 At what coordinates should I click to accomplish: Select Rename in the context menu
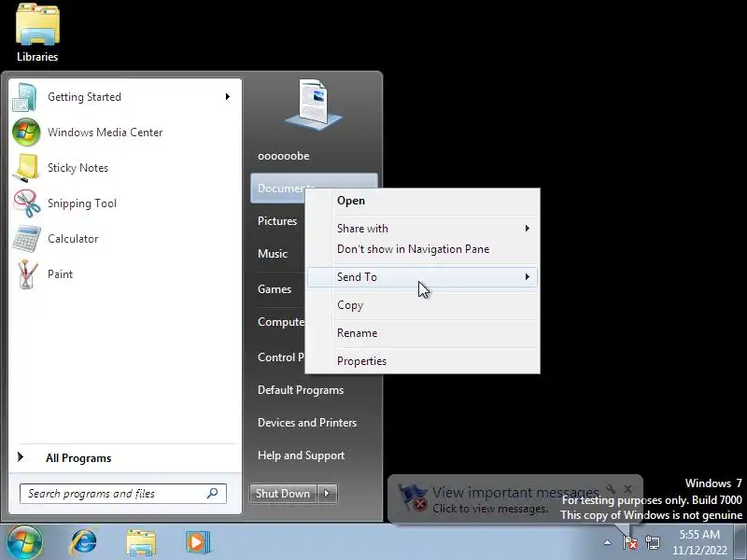pos(423,333)
